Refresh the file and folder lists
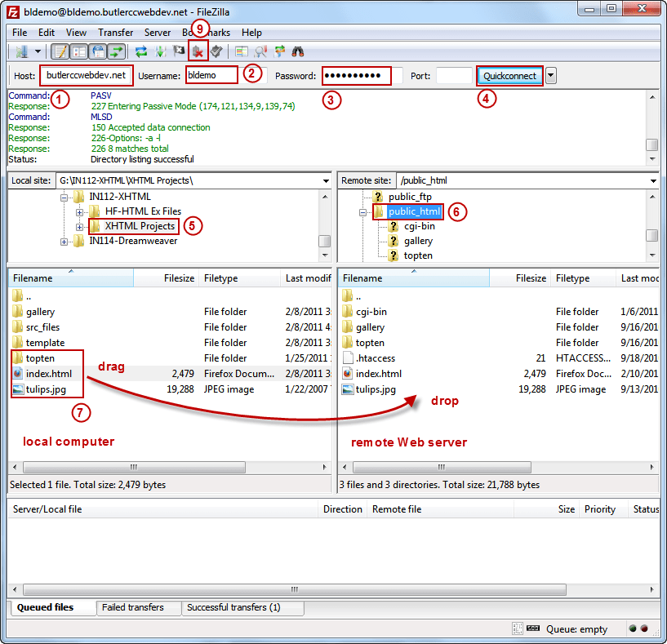 click(x=141, y=51)
